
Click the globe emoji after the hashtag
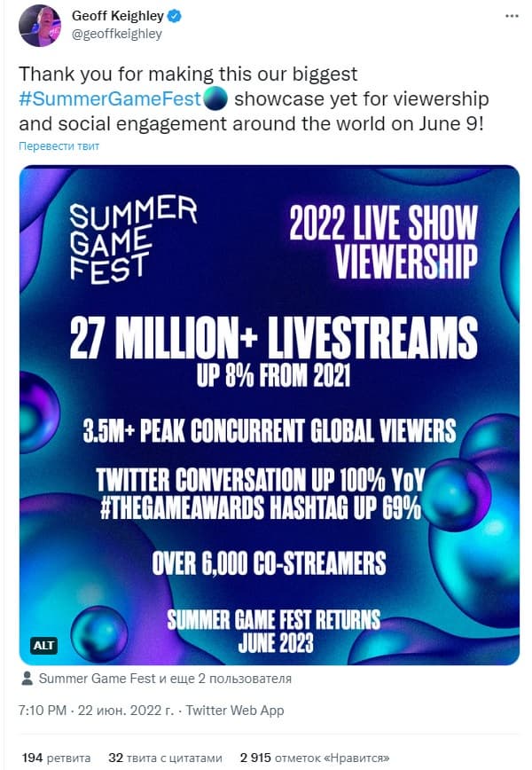point(215,98)
